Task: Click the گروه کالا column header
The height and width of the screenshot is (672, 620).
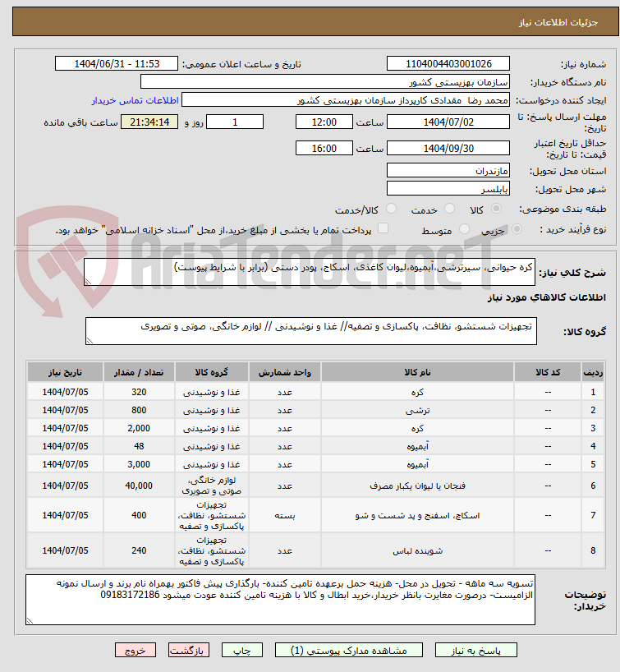Action: click(x=211, y=372)
